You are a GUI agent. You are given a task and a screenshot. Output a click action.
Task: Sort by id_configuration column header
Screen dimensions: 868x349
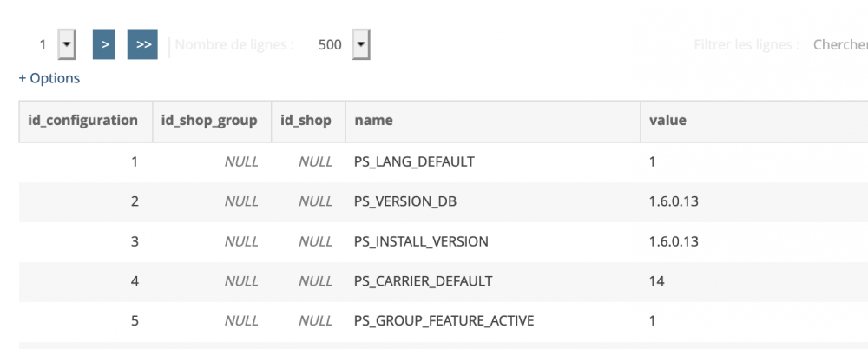83,120
